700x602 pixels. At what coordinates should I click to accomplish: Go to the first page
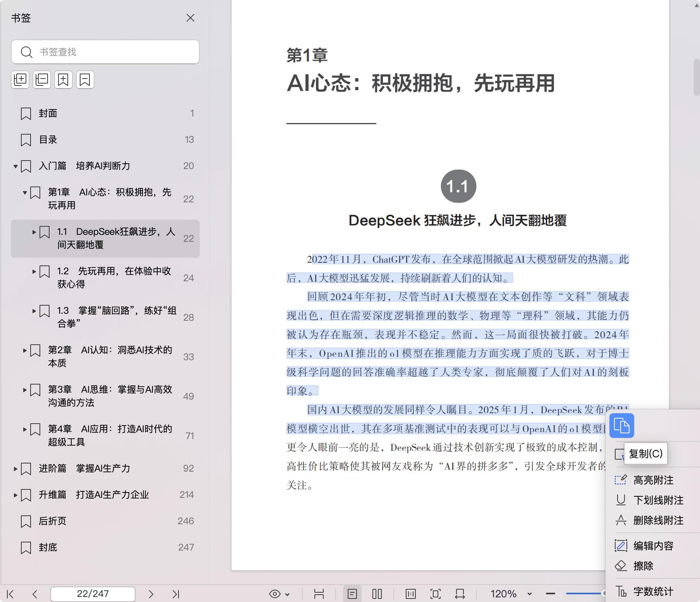10,594
